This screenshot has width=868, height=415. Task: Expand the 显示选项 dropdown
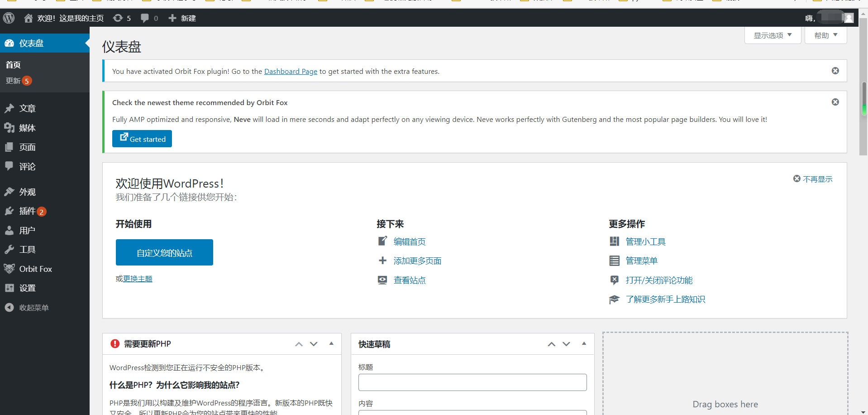pos(773,35)
